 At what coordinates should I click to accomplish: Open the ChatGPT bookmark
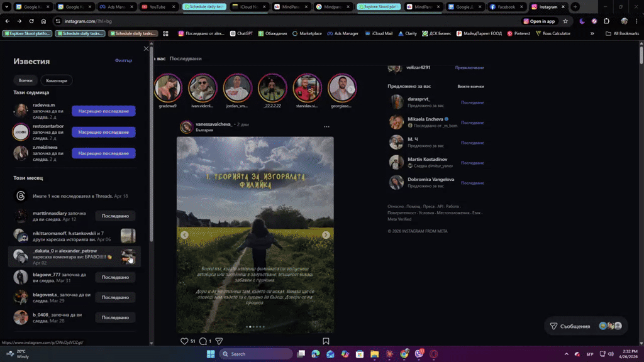(x=241, y=34)
